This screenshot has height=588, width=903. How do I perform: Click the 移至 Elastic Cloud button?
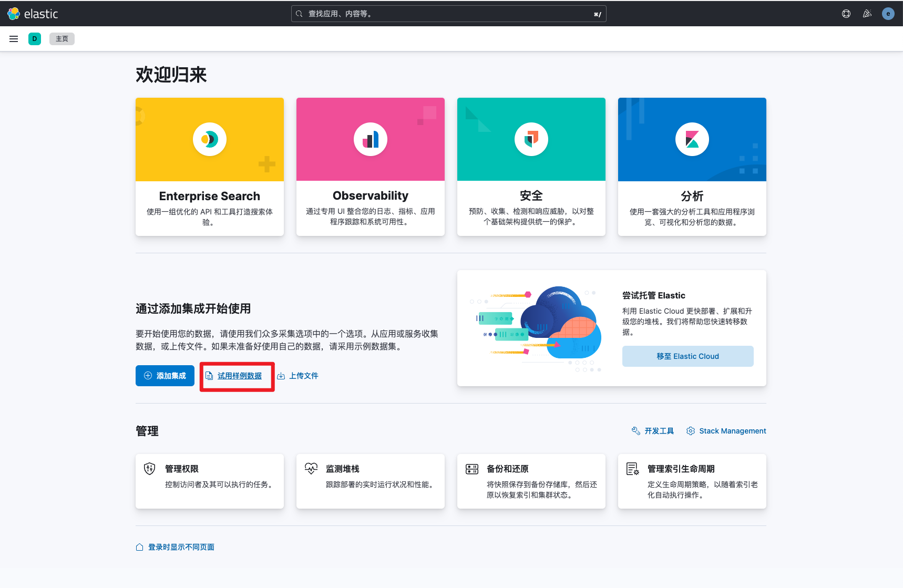click(688, 356)
